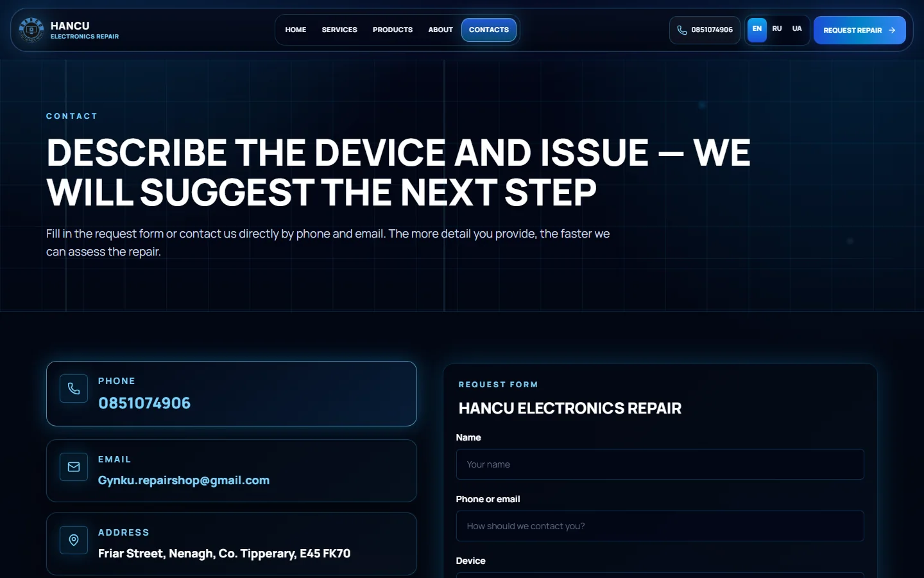Screen dimensions: 924x578
Task: Focus the Your name input field
Action: [660, 464]
